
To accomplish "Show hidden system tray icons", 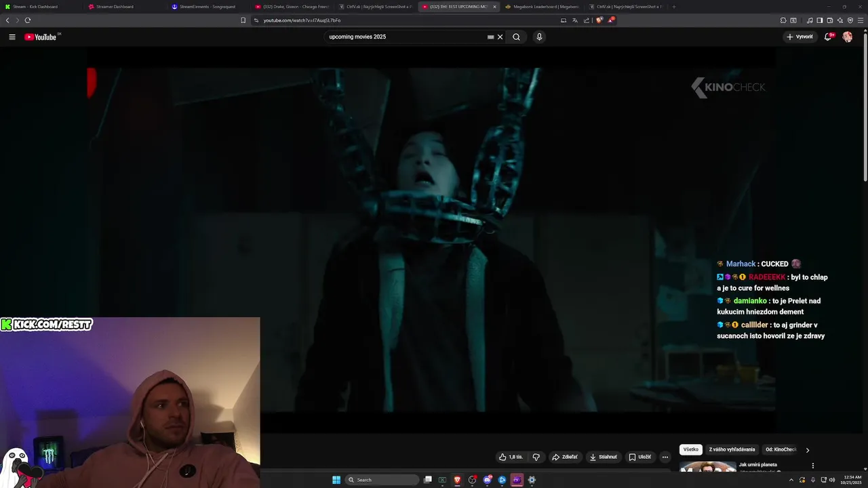I will pos(791,480).
